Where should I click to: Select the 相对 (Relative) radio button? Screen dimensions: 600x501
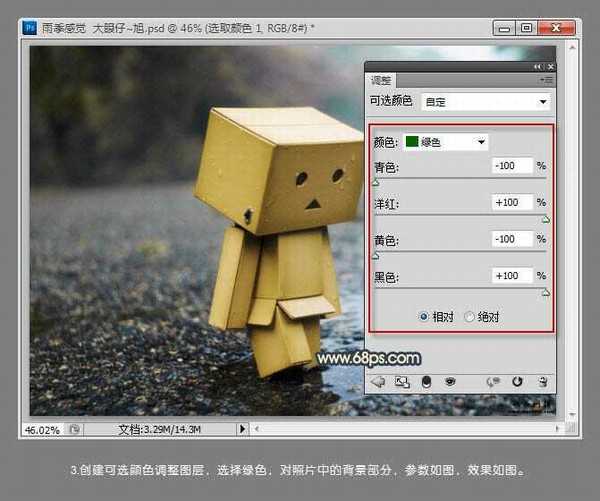tap(424, 317)
